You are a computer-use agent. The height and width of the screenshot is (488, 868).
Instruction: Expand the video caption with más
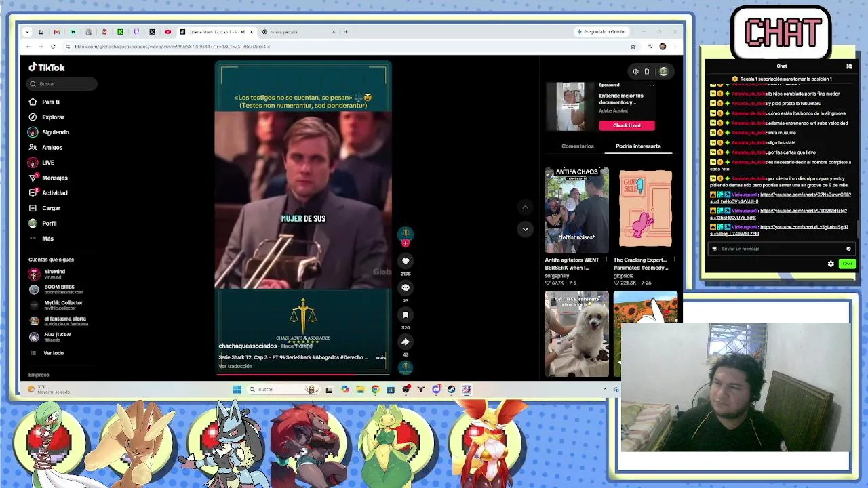[x=380, y=357]
